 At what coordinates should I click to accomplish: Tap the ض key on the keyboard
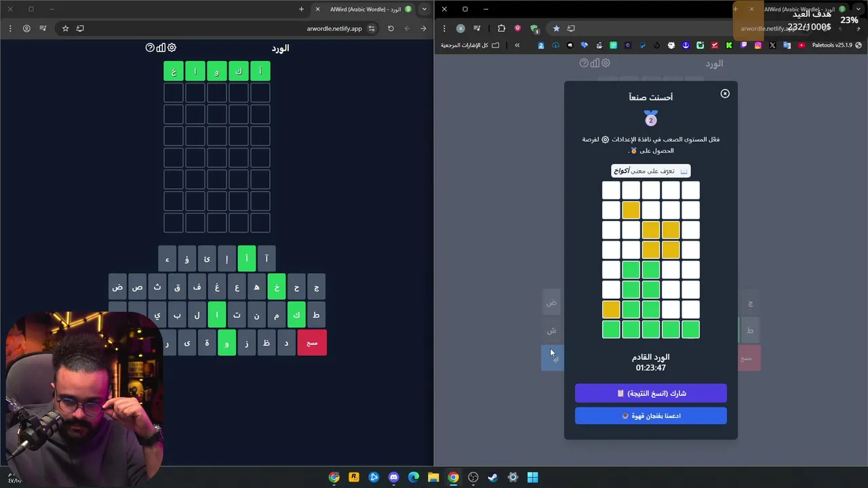point(118,287)
